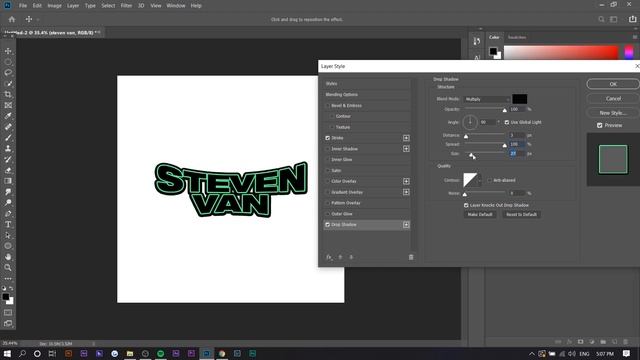This screenshot has height=360, width=640.
Task: Enable the Color Overlay checkbox
Action: point(327,181)
